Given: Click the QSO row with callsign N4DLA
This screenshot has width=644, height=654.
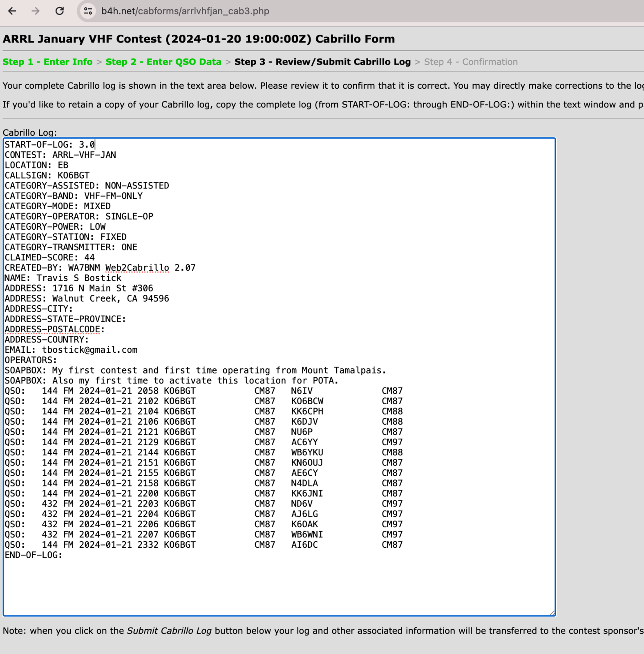Looking at the screenshot, I should (x=203, y=483).
